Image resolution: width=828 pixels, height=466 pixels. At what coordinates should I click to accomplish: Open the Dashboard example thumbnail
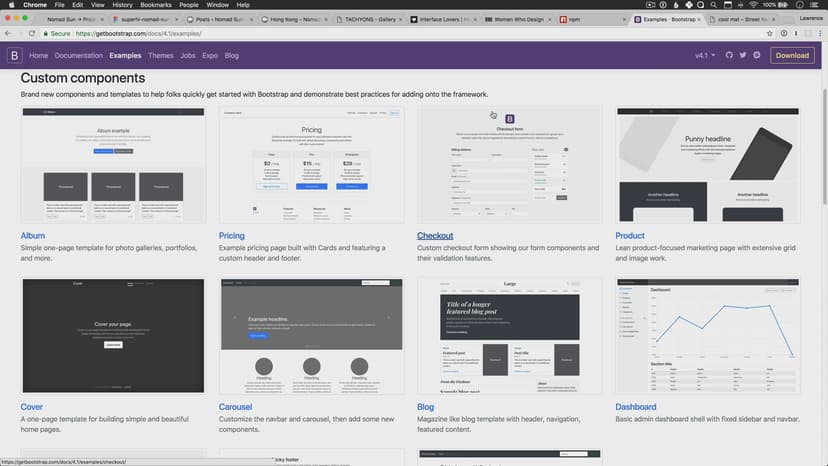tap(708, 335)
